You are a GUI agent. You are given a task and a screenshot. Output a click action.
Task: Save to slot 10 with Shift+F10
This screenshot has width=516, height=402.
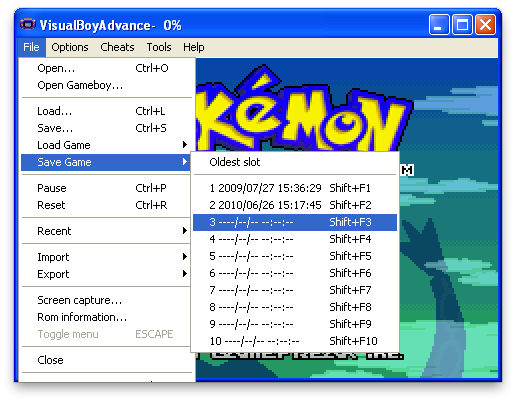pos(295,341)
